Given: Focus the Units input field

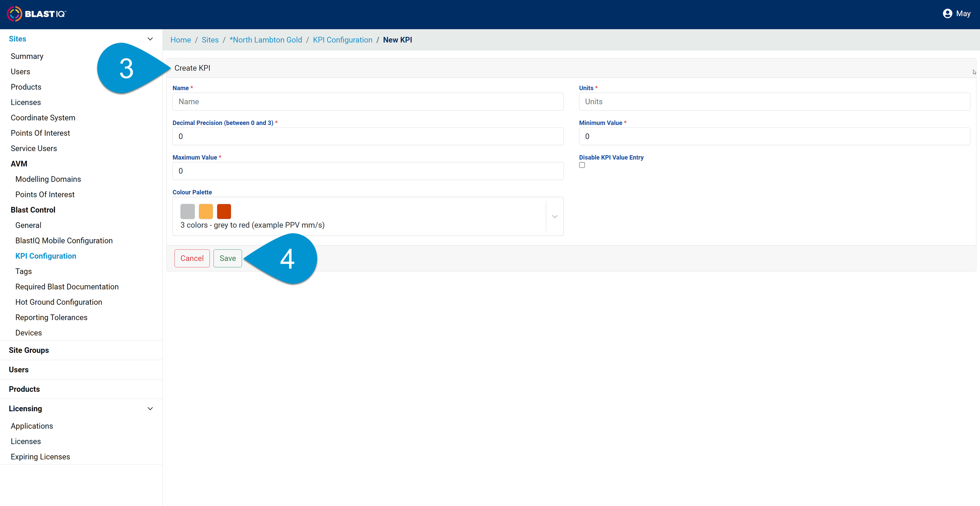Looking at the screenshot, I should click(774, 102).
